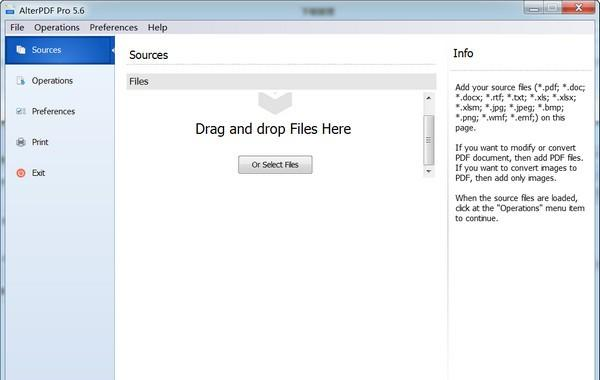This screenshot has height=380, width=600.
Task: Click the files list scroll down arrow
Action: [x=429, y=171]
